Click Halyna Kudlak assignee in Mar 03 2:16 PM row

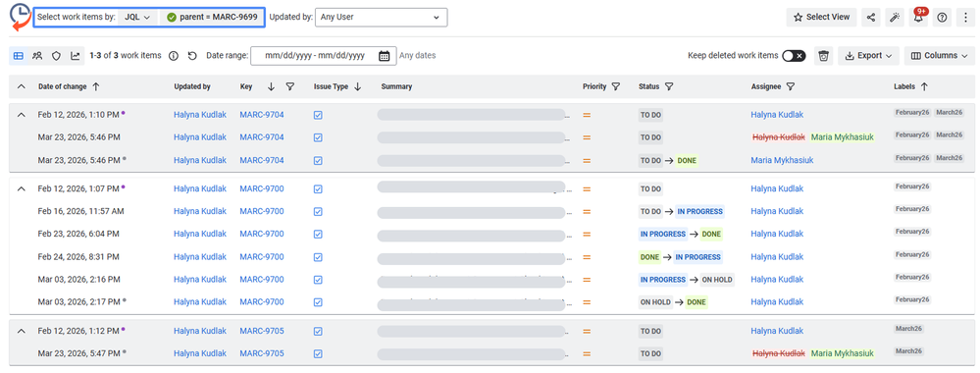click(x=777, y=280)
